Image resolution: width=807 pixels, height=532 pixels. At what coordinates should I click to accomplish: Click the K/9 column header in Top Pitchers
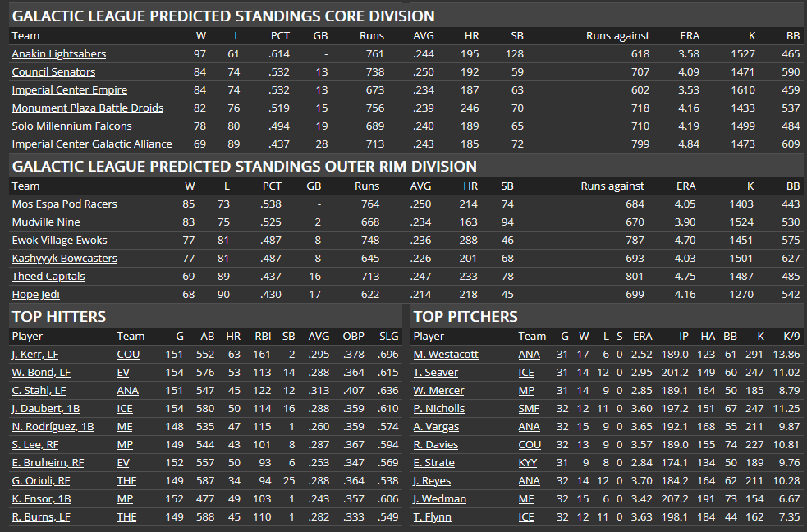[x=787, y=337]
